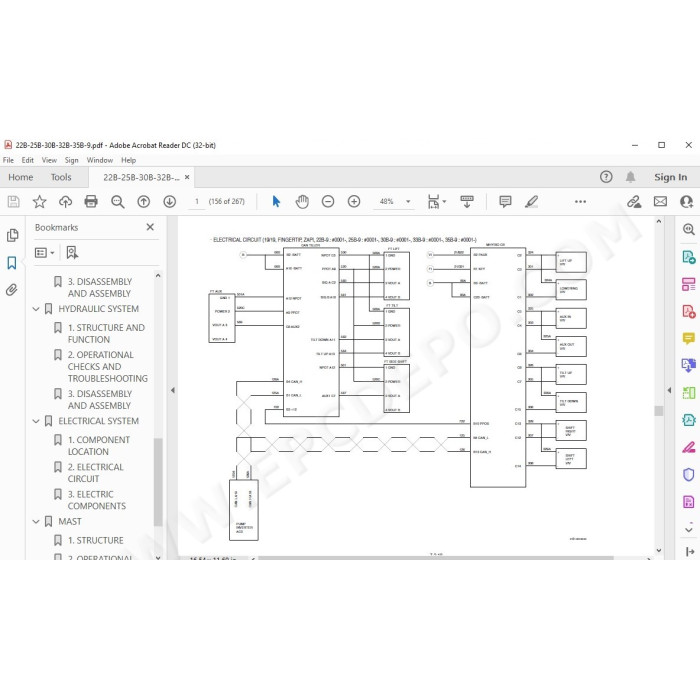The image size is (700, 700).
Task: Open 2. ELECTRICAL CIRCUIT bookmark
Action: coord(96,473)
